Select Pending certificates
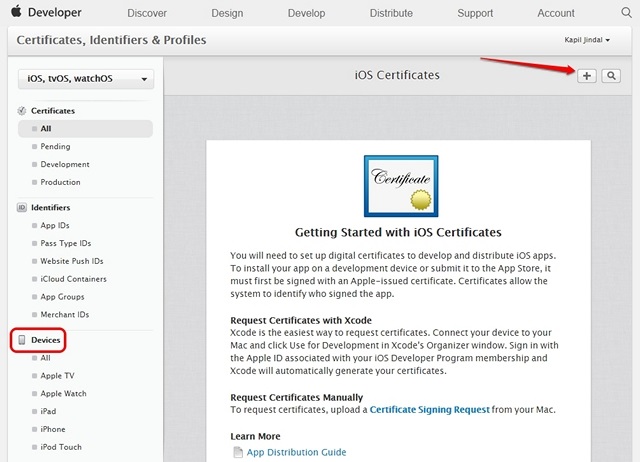This screenshot has height=462, width=640. pos(55,147)
